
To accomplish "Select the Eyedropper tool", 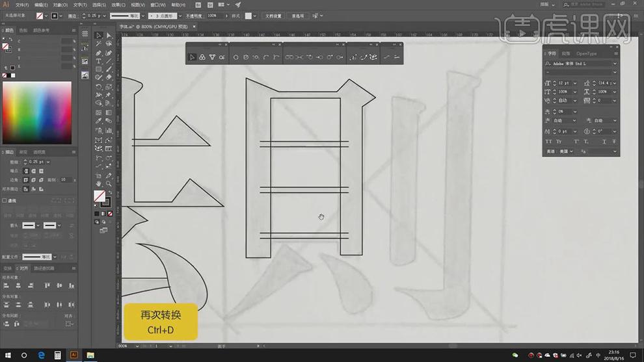I will (x=99, y=121).
